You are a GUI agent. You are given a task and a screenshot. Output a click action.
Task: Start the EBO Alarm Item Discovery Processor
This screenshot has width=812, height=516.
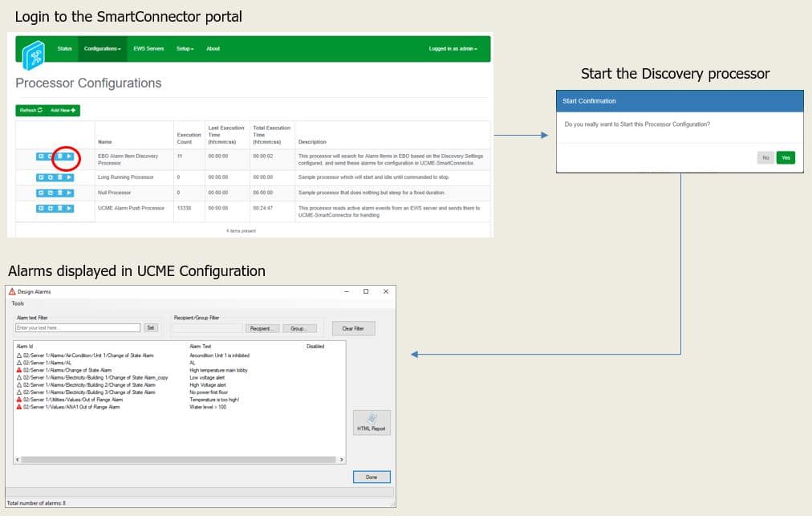click(69, 156)
